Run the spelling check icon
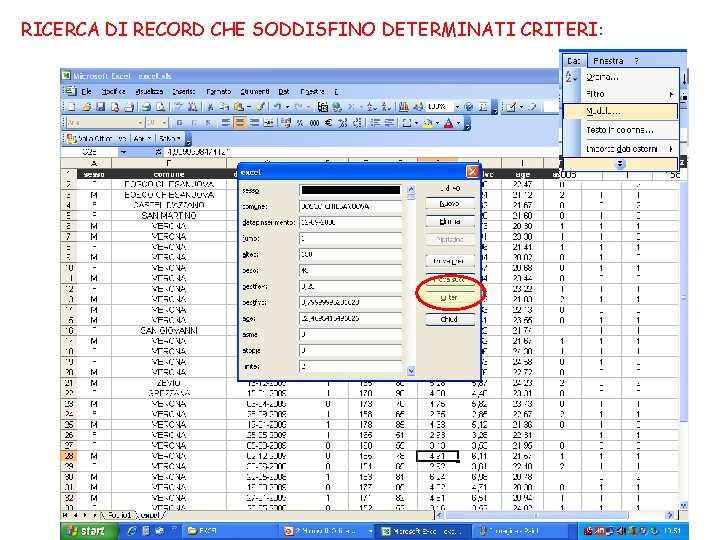Viewport: 720px width, 540px height. click(x=179, y=107)
